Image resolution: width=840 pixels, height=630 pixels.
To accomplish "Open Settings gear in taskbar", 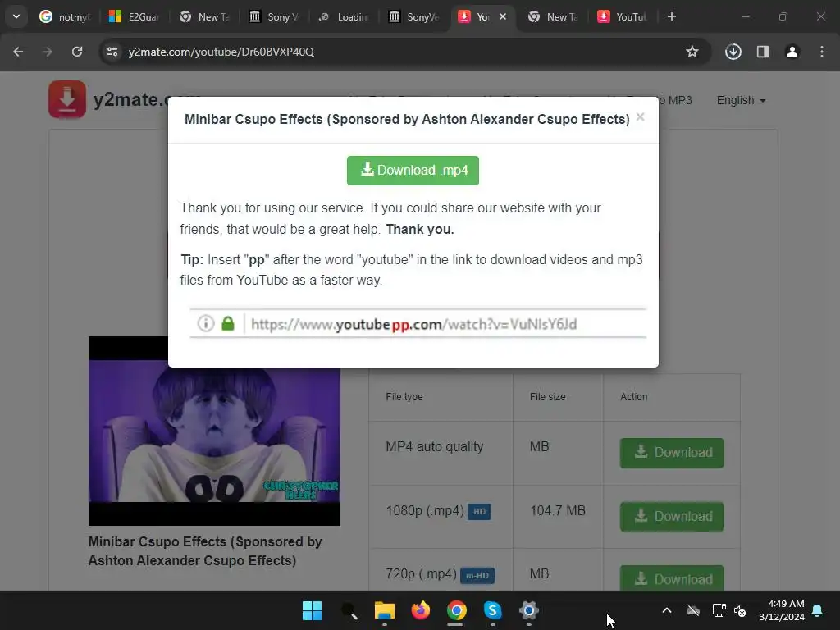I will pyautogui.click(x=529, y=610).
